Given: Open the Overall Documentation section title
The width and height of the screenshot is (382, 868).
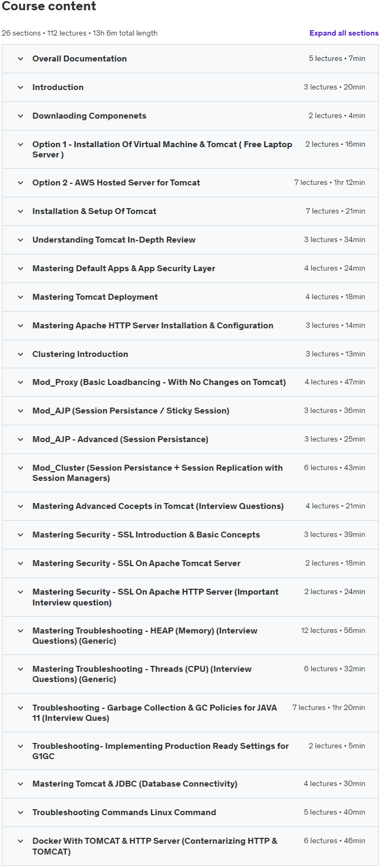Looking at the screenshot, I should pyautogui.click(x=80, y=59).
